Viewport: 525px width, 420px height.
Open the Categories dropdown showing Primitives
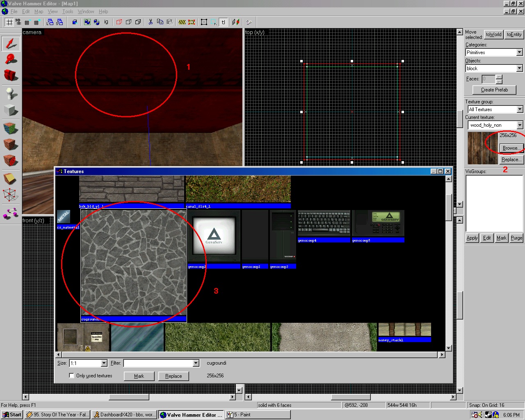(519, 52)
